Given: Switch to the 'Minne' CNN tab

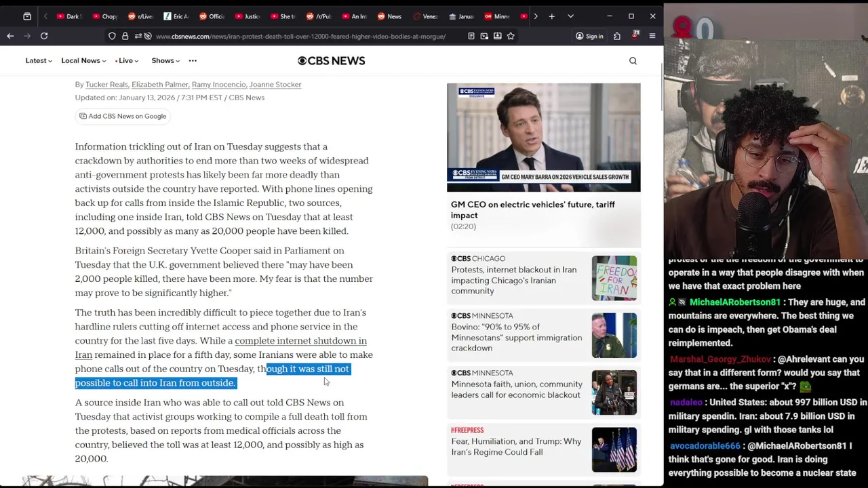Looking at the screenshot, I should click(497, 16).
